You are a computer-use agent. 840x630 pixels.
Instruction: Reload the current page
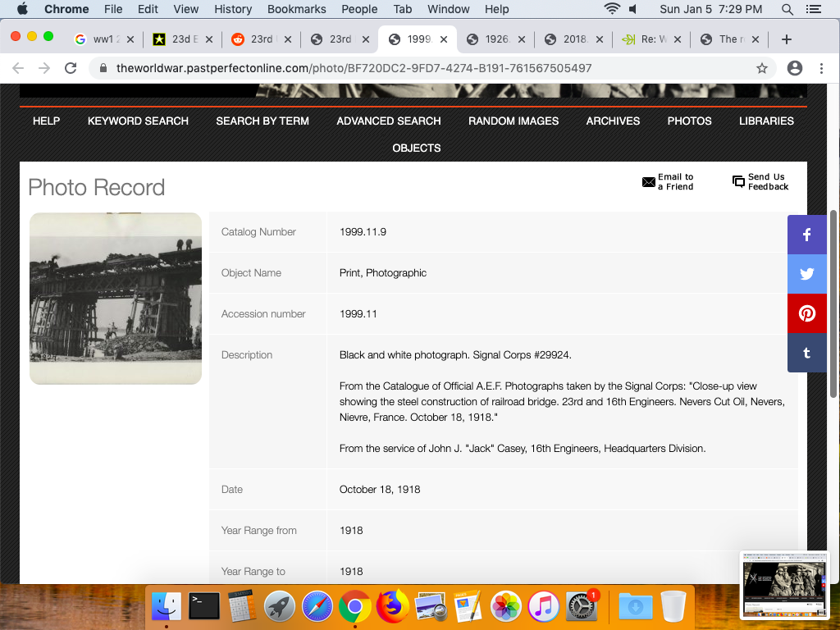tap(71, 68)
